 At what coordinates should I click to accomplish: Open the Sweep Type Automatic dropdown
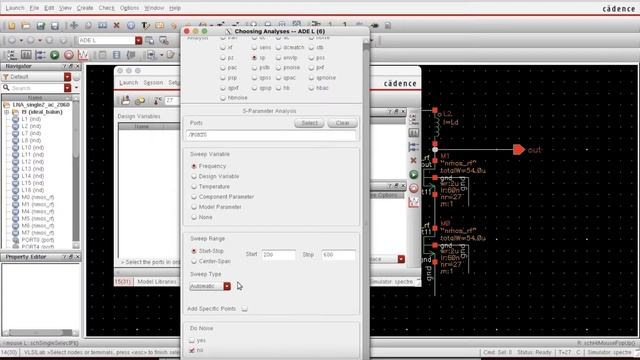click(x=227, y=286)
